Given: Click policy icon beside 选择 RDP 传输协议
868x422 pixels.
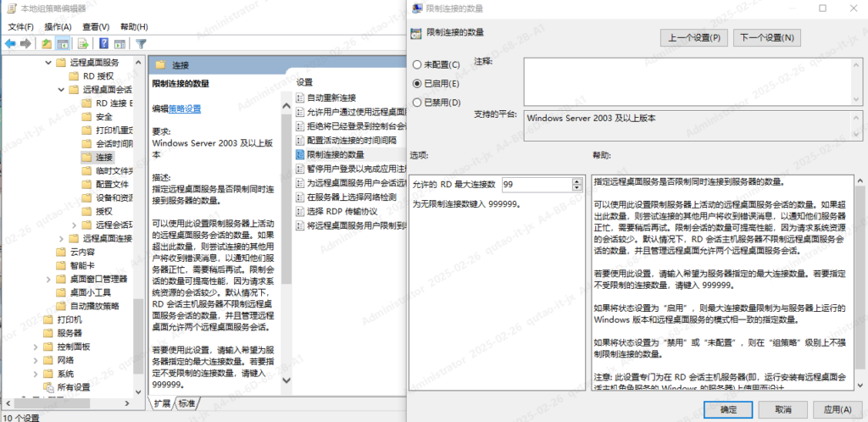Looking at the screenshot, I should coord(300,211).
